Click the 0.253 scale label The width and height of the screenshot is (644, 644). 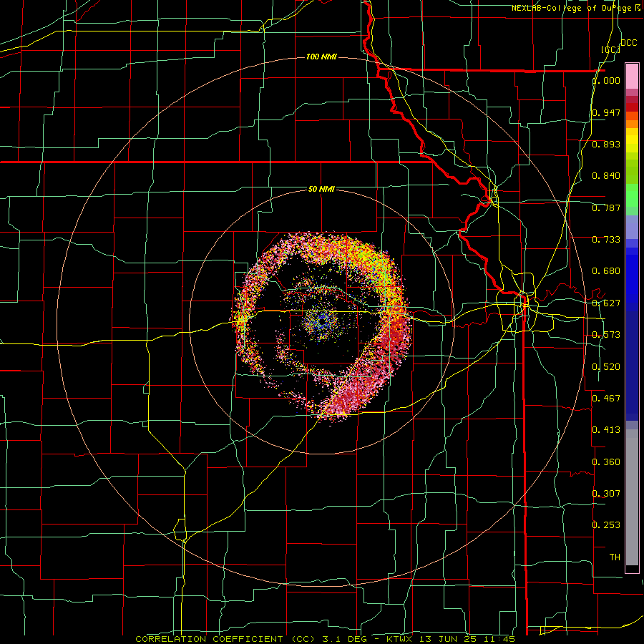(606, 525)
